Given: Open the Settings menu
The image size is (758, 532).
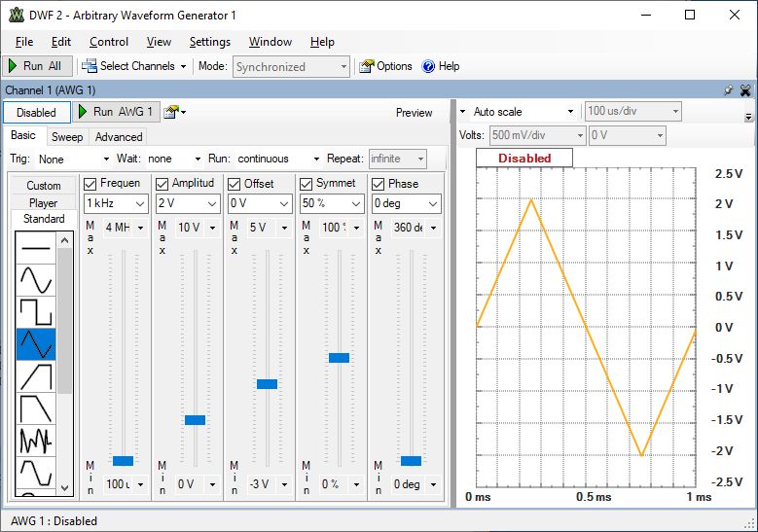Looking at the screenshot, I should tap(209, 42).
